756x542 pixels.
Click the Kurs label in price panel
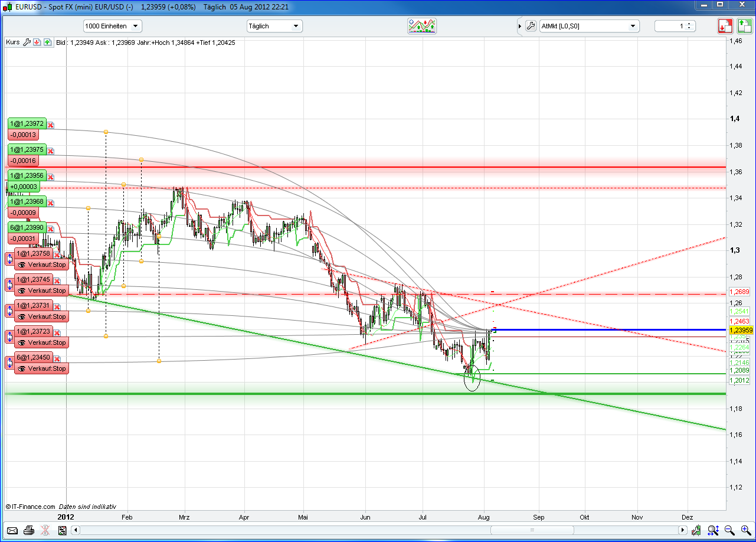pyautogui.click(x=13, y=43)
